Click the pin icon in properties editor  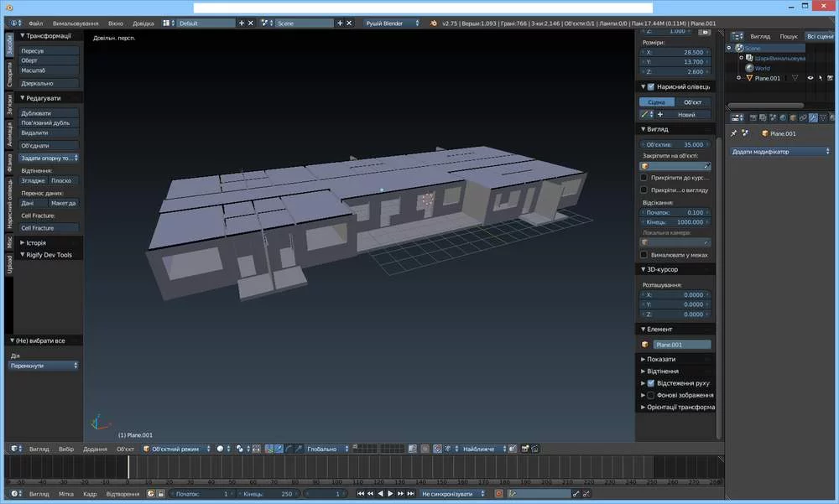pyautogui.click(x=733, y=133)
